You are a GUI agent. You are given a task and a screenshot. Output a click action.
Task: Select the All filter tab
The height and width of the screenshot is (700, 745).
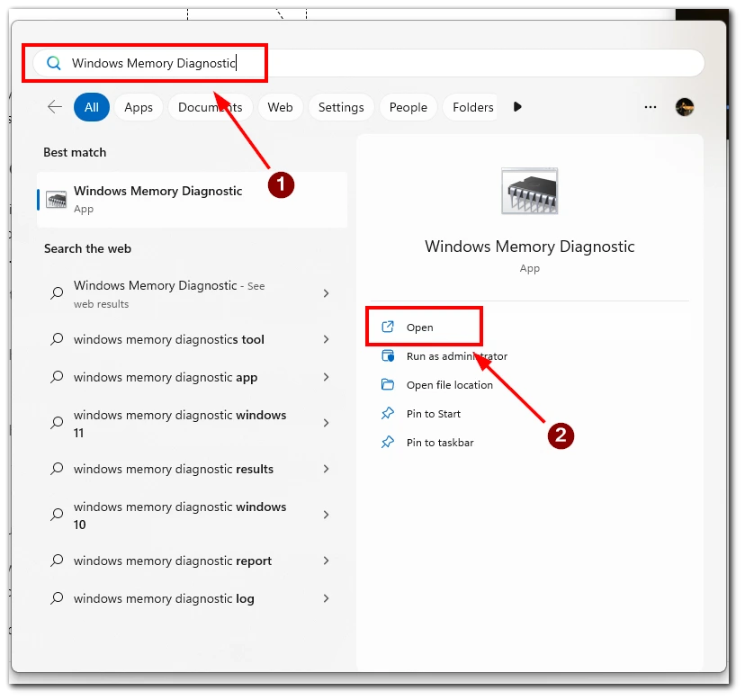pyautogui.click(x=92, y=107)
